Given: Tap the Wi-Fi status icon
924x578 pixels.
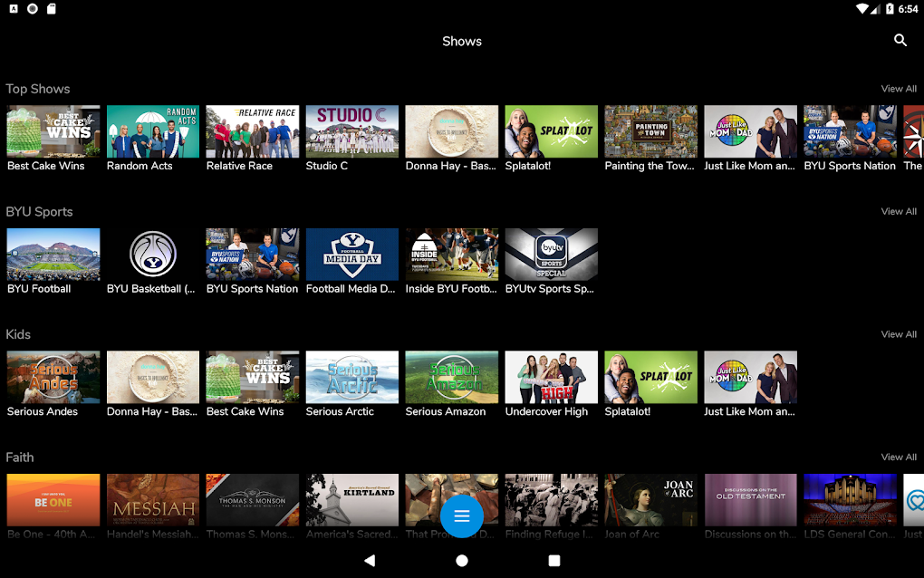Looking at the screenshot, I should tap(862, 9).
